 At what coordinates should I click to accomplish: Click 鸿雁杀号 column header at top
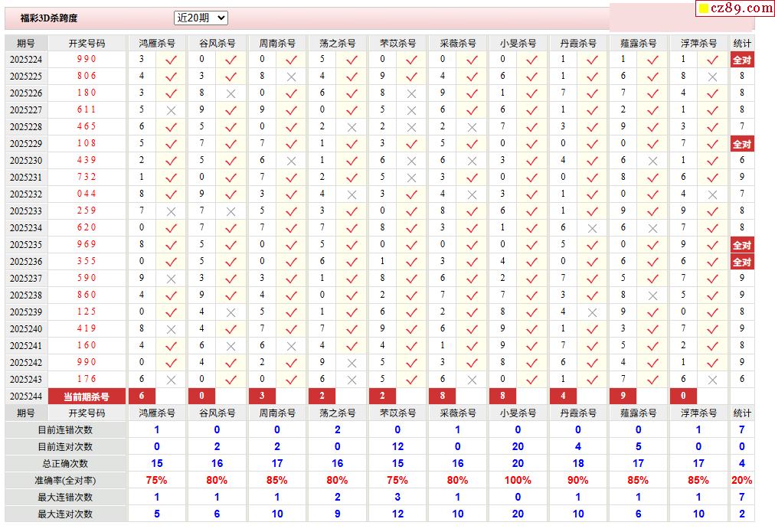tap(157, 44)
